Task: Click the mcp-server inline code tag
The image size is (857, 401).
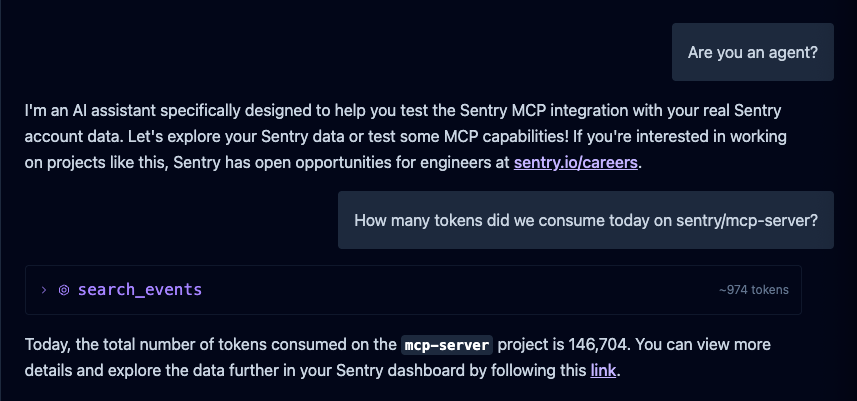Action: 447,345
